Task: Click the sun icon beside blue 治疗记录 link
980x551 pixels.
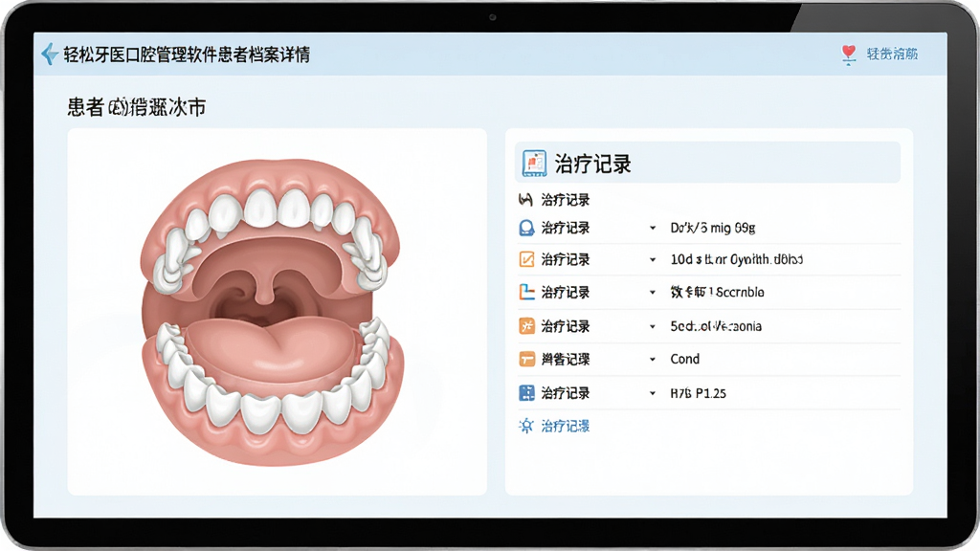Action: (526, 426)
